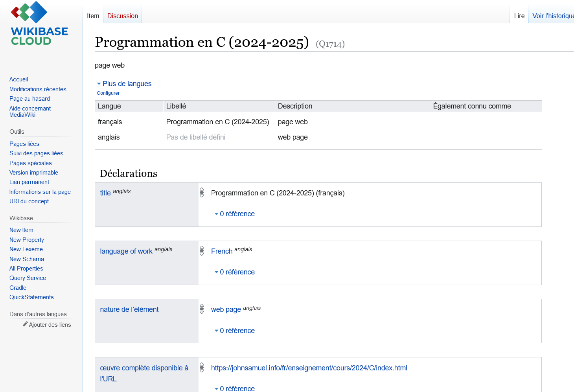Click rank selector icon for title statement
This screenshot has width=574, height=392.
tap(202, 192)
